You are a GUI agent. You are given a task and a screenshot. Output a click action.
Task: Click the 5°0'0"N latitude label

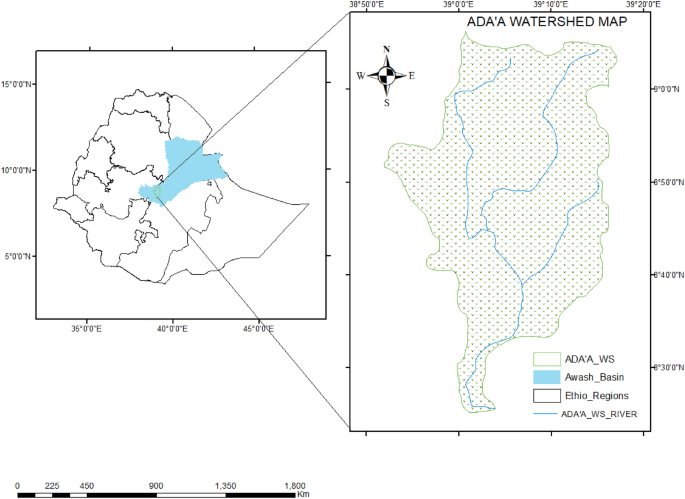coord(18,256)
